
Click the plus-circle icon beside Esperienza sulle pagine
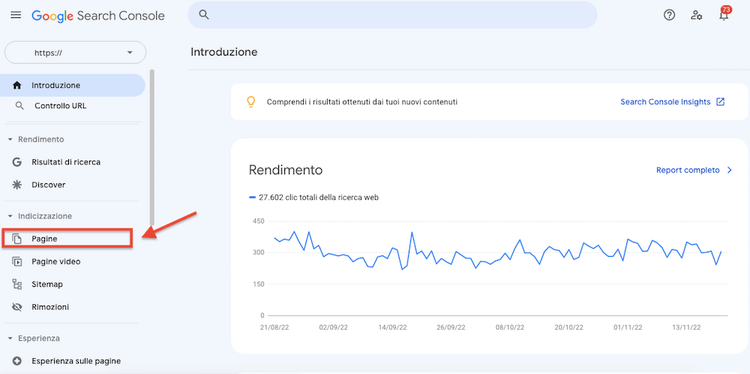click(x=17, y=361)
